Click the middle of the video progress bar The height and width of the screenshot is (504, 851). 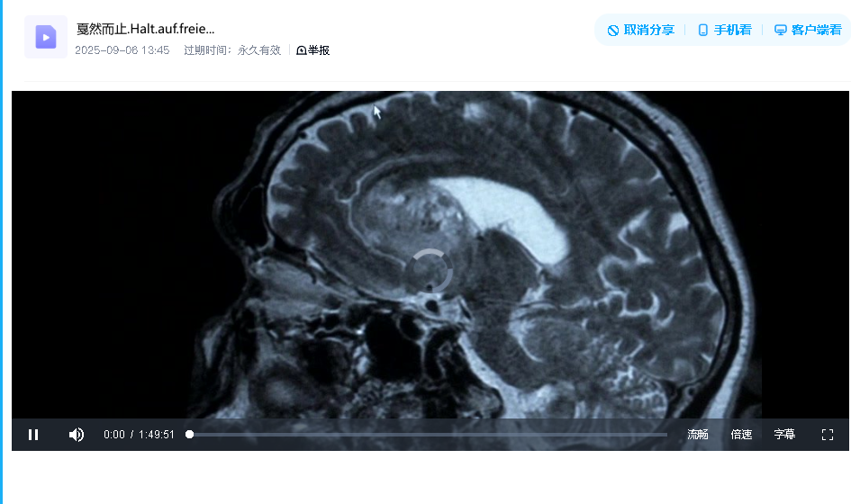(429, 435)
